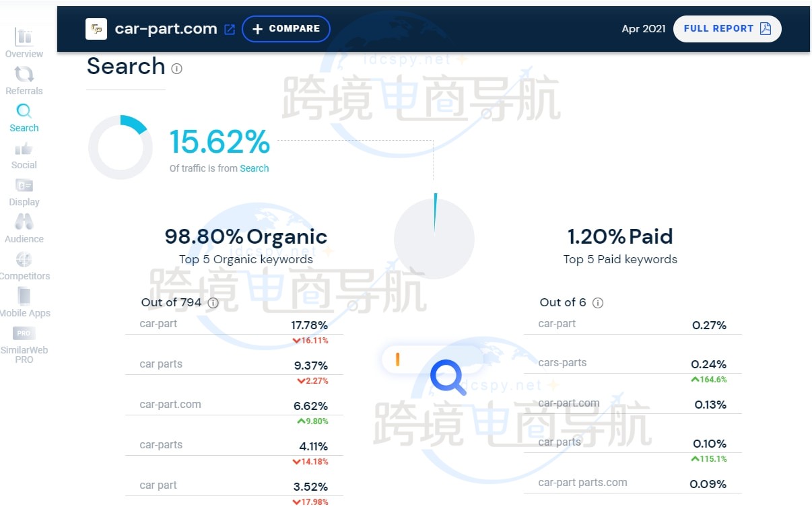Open car-part.com via the external link icon
The width and height of the screenshot is (812, 515).
click(229, 29)
